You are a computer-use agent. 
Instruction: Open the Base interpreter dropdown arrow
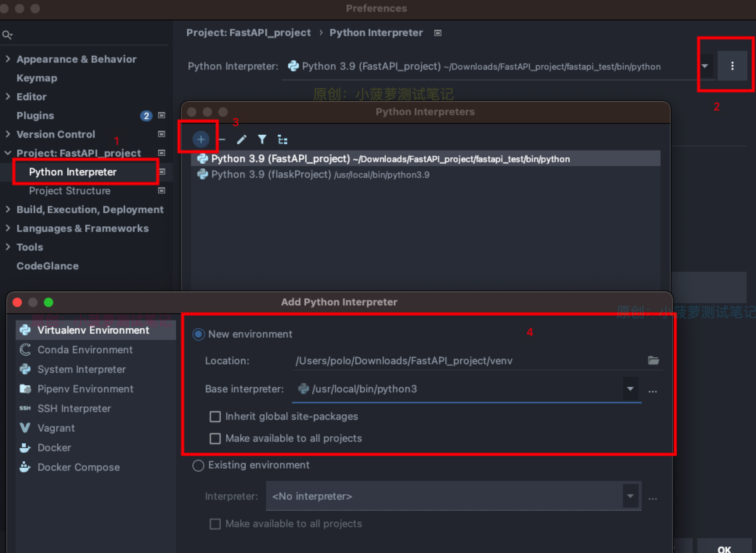(x=630, y=389)
